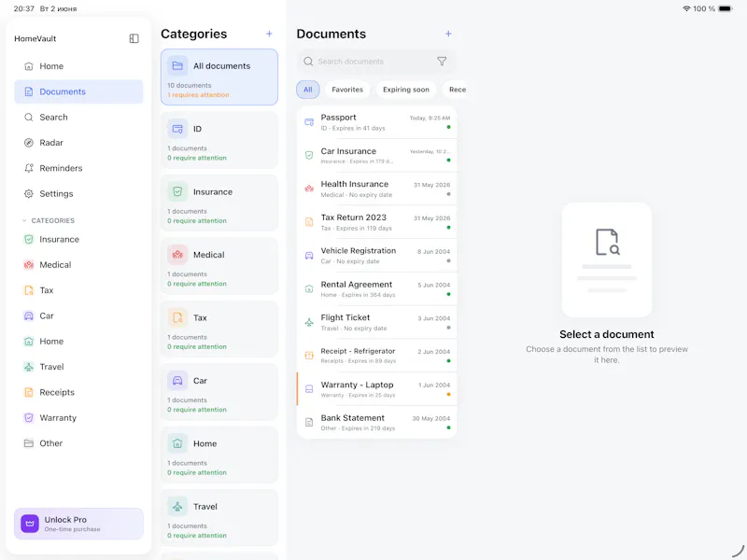Viewport: 747px width, 560px height.
Task: Click the Warranty - Laptop row icon
Action: click(309, 389)
